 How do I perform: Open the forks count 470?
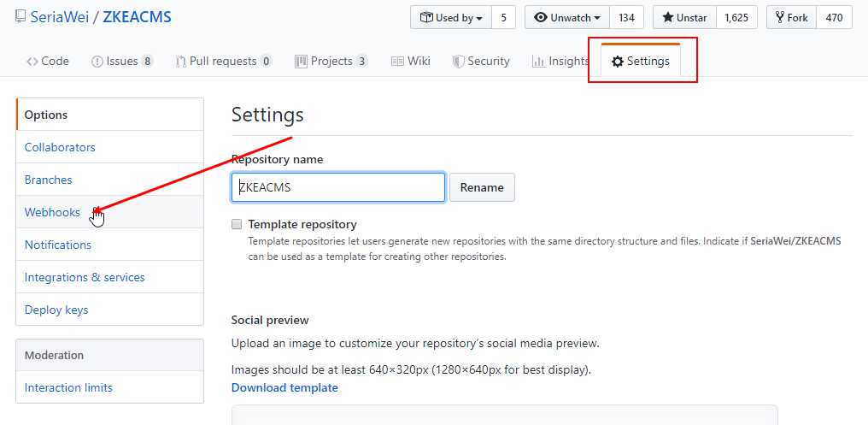click(834, 18)
